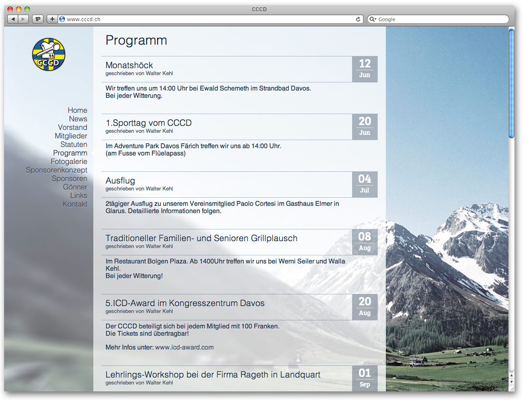This screenshot has width=532, height=406.
Task: Open the www.icd-award.com link
Action: (184, 348)
